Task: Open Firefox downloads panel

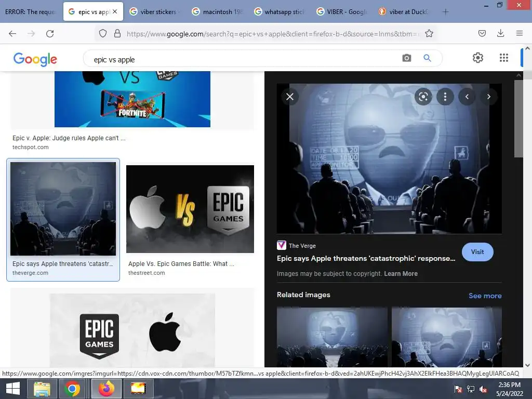Action: click(x=500, y=33)
